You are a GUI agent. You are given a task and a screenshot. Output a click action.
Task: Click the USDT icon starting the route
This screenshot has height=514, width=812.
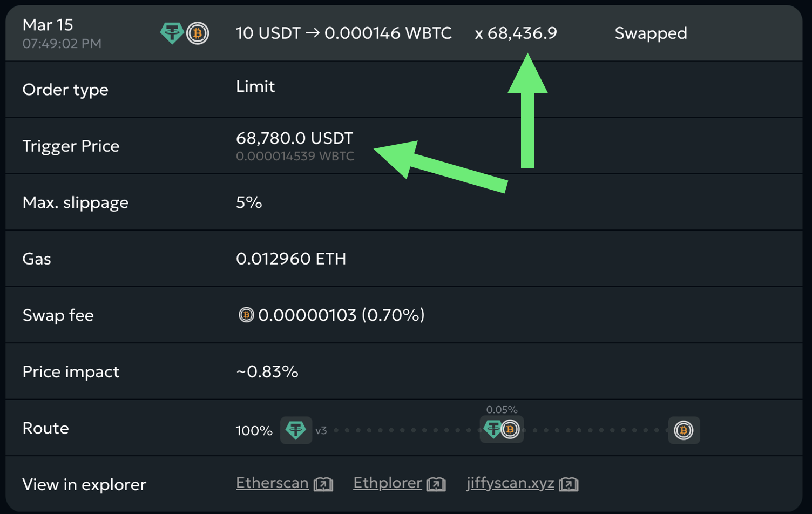pos(296,430)
